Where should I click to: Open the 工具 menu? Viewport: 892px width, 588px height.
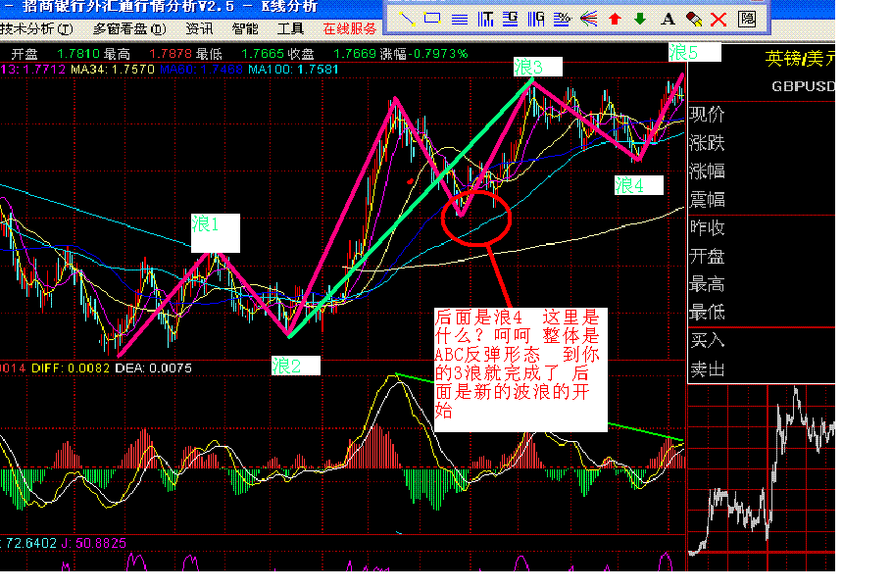(x=290, y=28)
